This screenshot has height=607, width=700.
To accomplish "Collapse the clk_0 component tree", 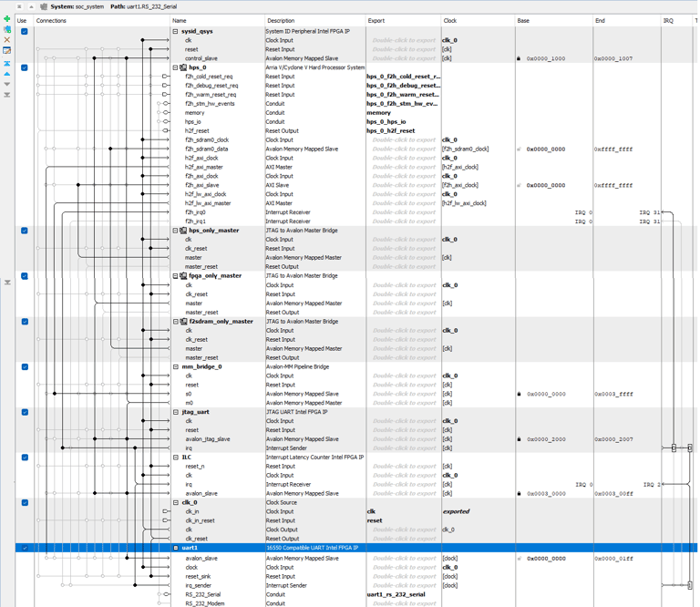I will 175,502.
